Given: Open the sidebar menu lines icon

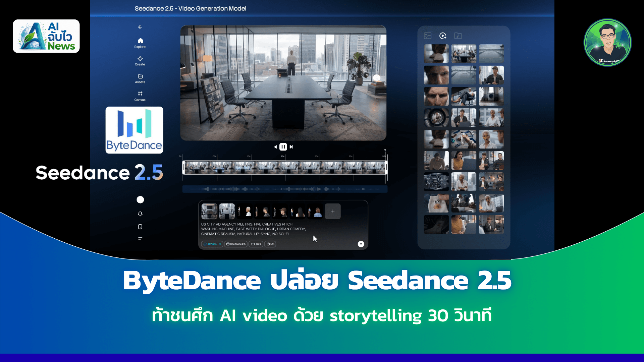Looking at the screenshot, I should [x=140, y=239].
